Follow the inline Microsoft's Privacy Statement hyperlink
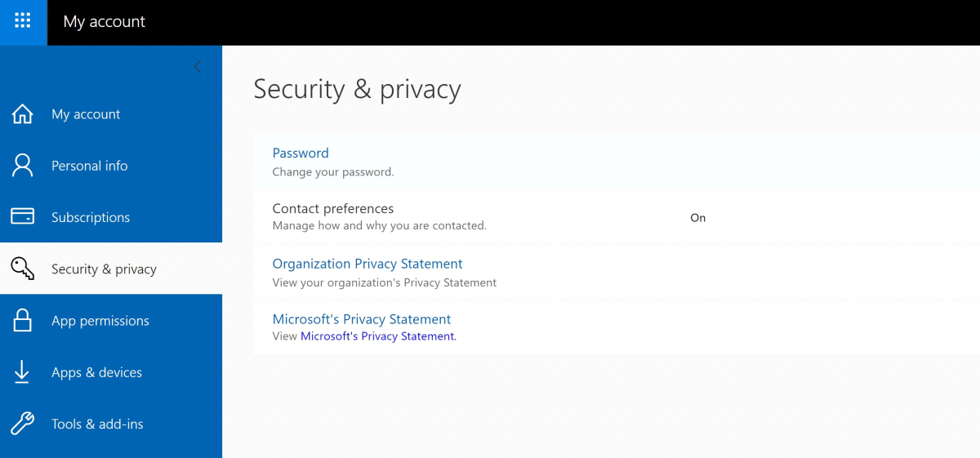 click(377, 336)
